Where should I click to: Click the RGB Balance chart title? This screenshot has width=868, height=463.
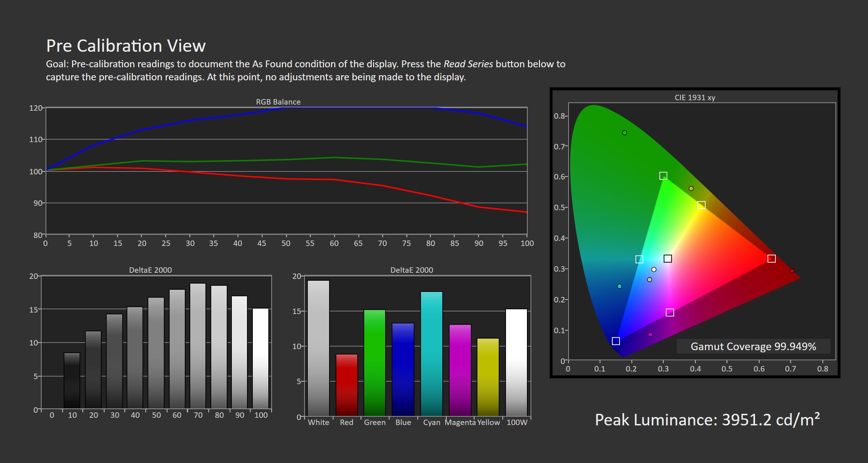tap(278, 102)
